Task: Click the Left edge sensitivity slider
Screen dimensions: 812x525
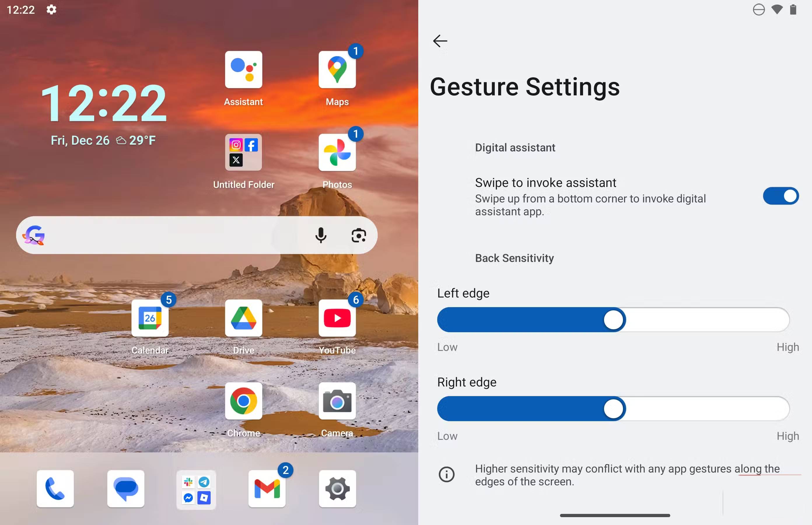Action: (x=613, y=320)
